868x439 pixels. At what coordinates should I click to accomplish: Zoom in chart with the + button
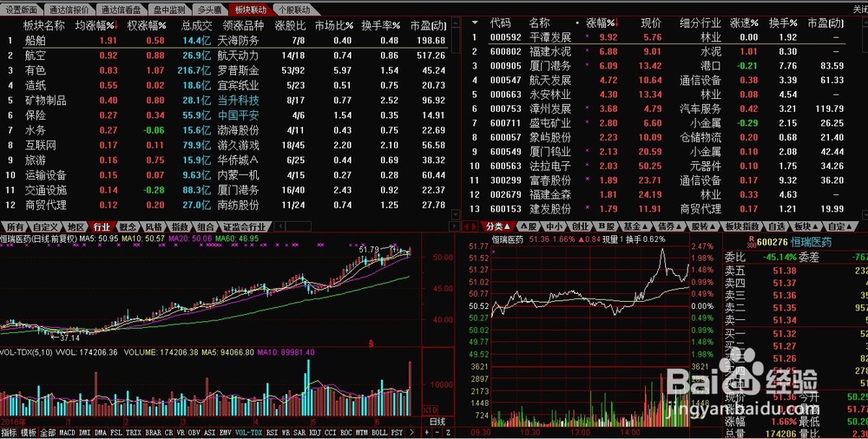427,433
